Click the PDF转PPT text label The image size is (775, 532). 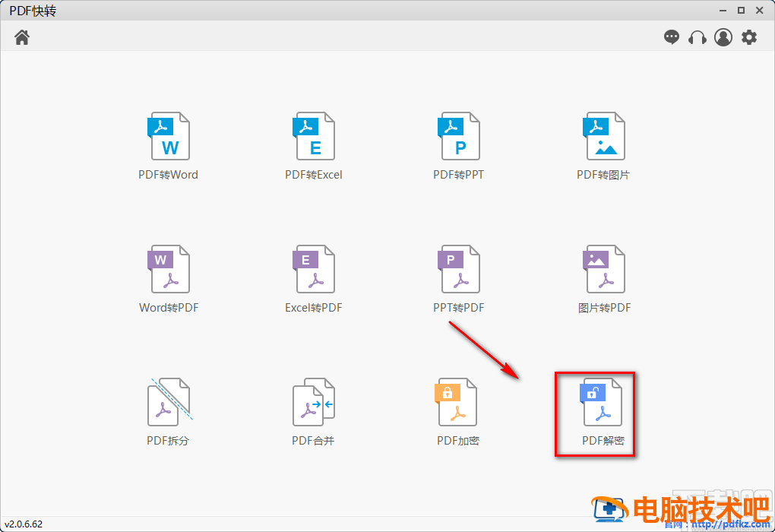coord(458,175)
